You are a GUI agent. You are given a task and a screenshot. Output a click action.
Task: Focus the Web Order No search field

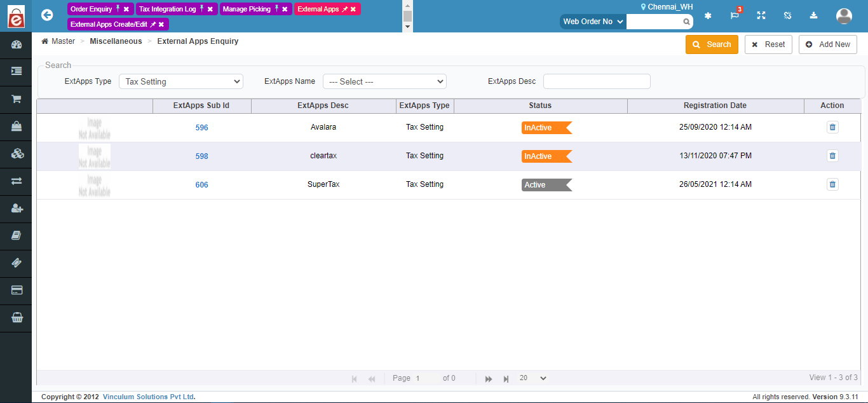coord(654,22)
